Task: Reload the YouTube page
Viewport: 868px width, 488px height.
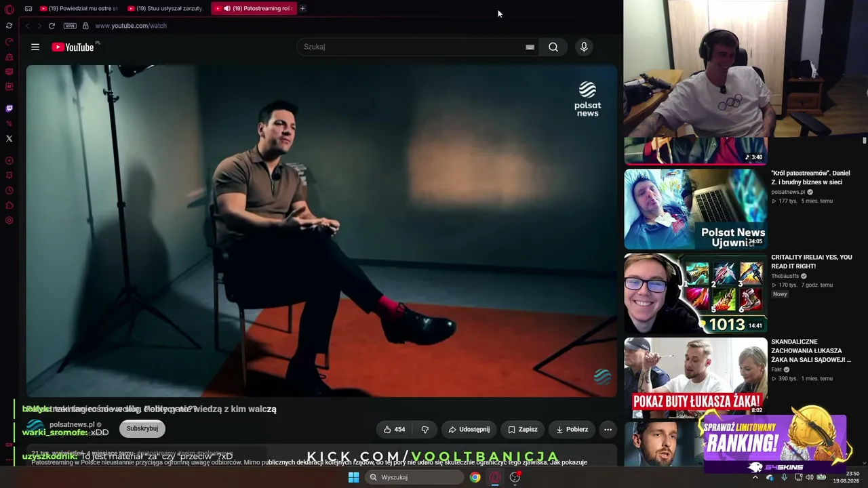Action: coord(52,26)
